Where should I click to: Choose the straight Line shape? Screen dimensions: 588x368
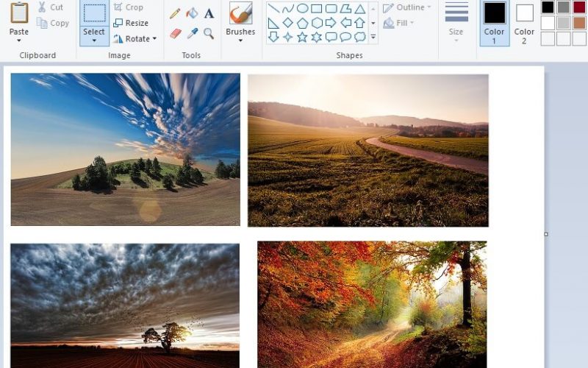[x=273, y=8]
